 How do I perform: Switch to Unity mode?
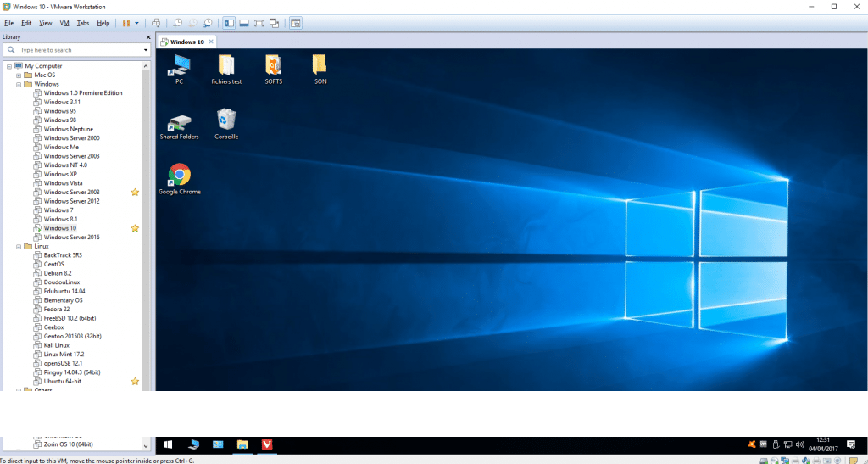(274, 23)
